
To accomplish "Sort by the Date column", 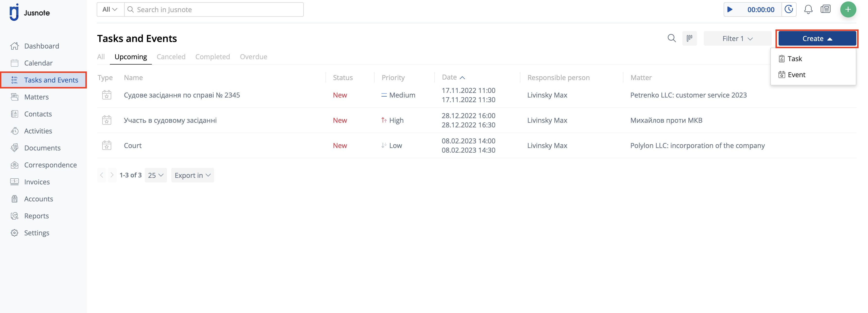I will pos(453,77).
